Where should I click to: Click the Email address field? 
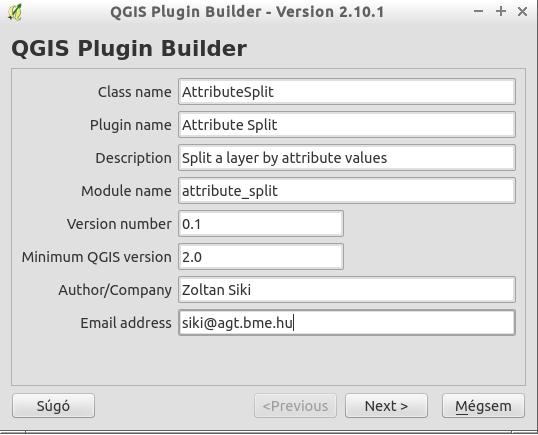point(347,323)
